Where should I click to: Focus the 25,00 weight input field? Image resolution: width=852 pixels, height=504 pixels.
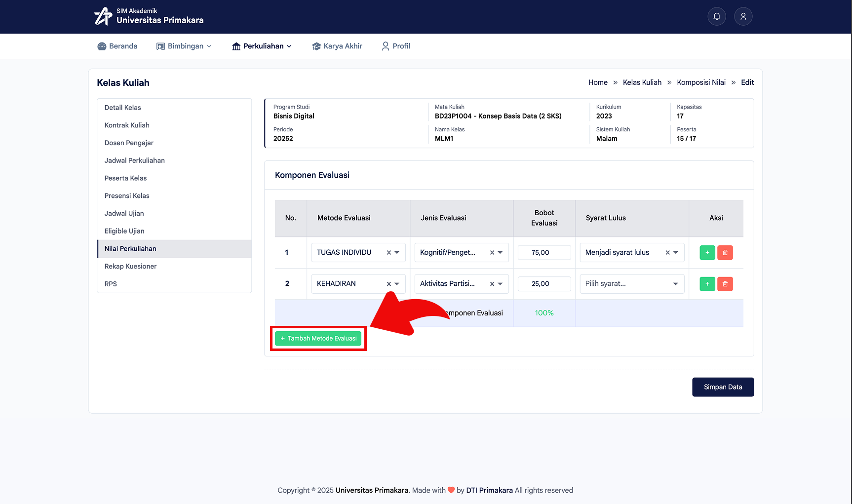(544, 284)
